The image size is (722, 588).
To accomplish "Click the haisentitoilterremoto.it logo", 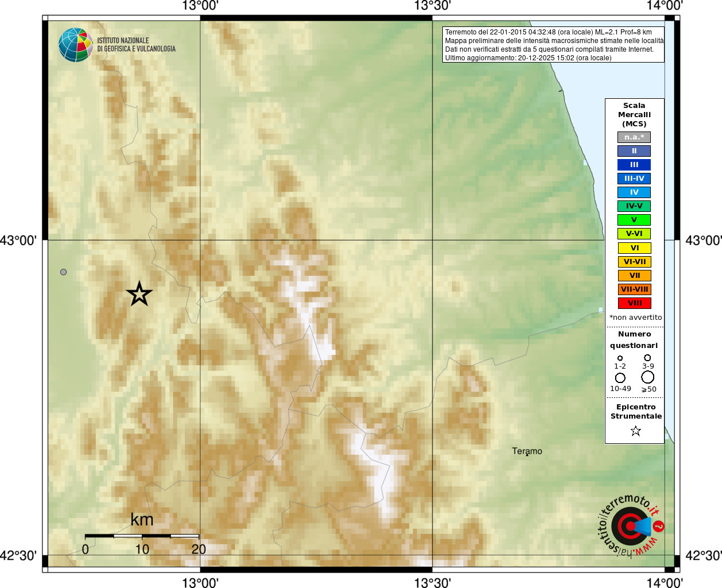I will pos(631,525).
